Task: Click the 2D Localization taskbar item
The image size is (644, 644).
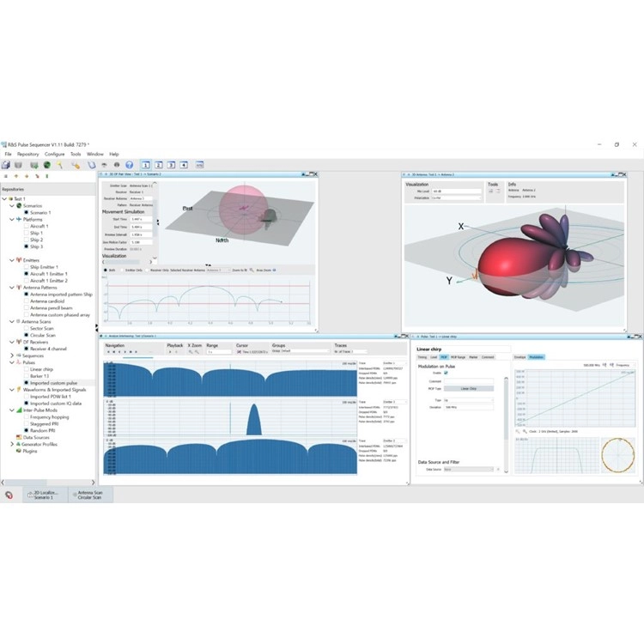Action: pos(46,495)
